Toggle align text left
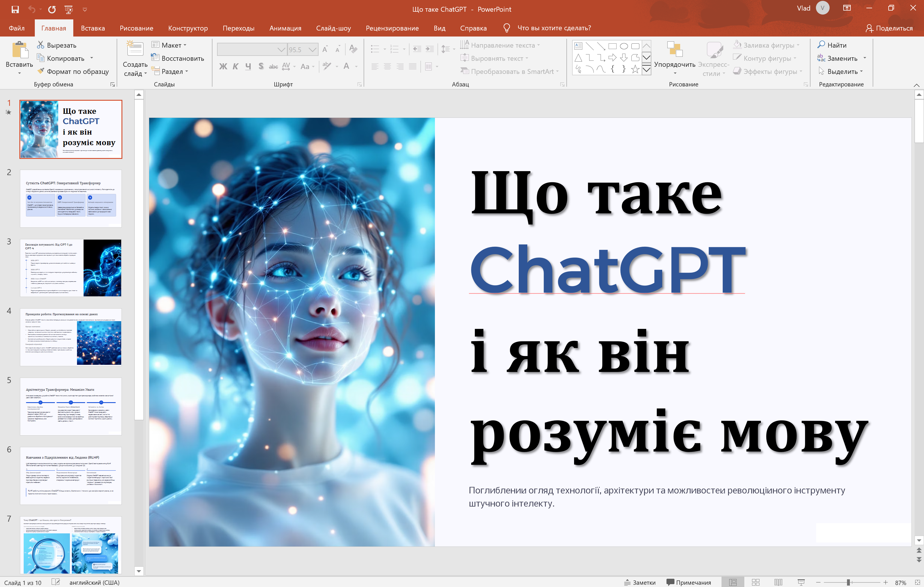Viewport: 924px width, 587px height. coord(375,67)
